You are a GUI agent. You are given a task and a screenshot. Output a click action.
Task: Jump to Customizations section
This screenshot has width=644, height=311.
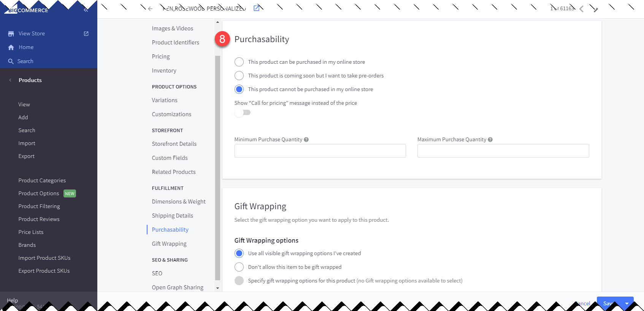[x=171, y=114]
